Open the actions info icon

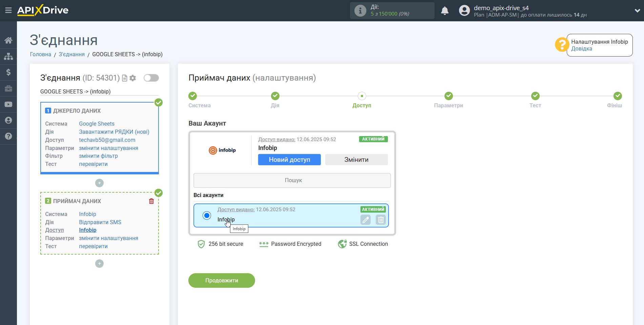(360, 10)
